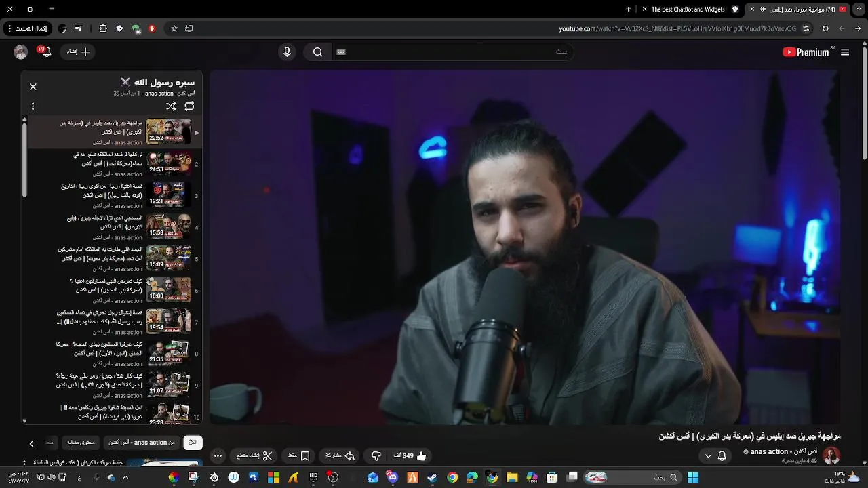
Task: Open the Windows Start menu
Action: [692, 477]
